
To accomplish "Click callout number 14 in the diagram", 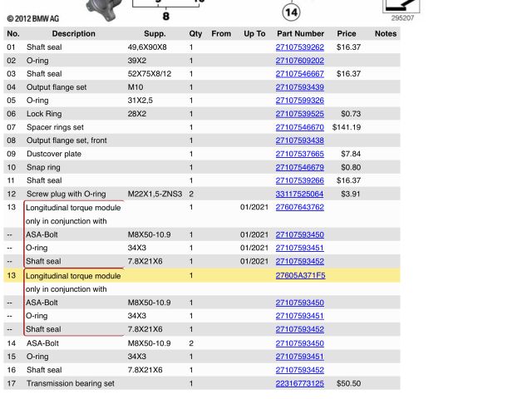I will [x=291, y=12].
